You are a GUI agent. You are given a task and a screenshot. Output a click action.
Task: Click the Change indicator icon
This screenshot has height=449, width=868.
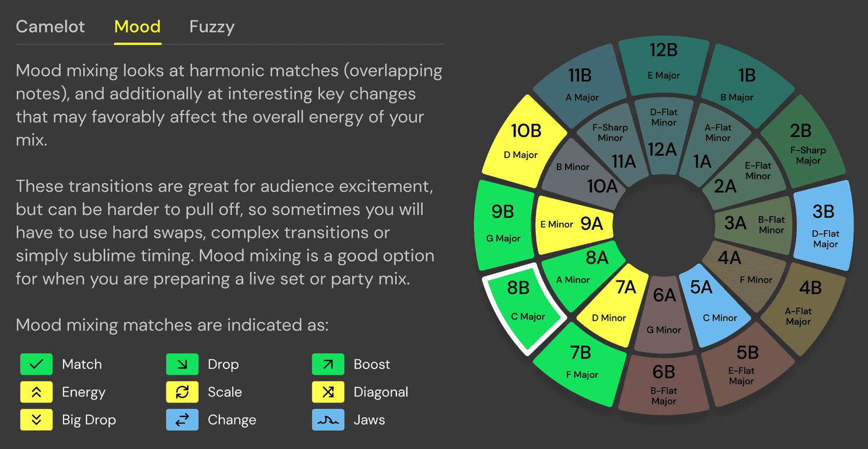[x=182, y=419]
